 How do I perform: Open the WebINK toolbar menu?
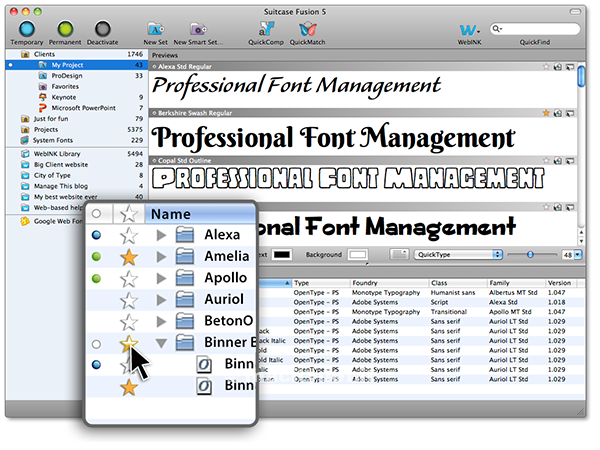click(468, 31)
